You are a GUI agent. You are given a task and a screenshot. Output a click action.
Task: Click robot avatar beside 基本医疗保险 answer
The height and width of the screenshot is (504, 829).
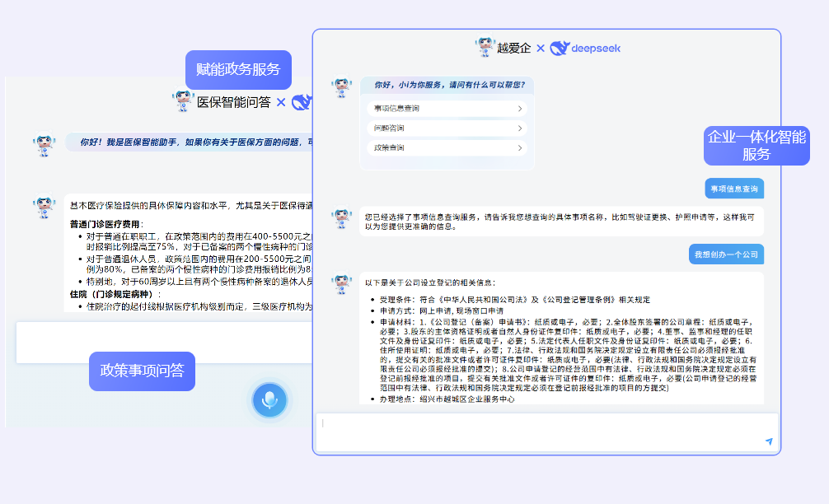44,206
